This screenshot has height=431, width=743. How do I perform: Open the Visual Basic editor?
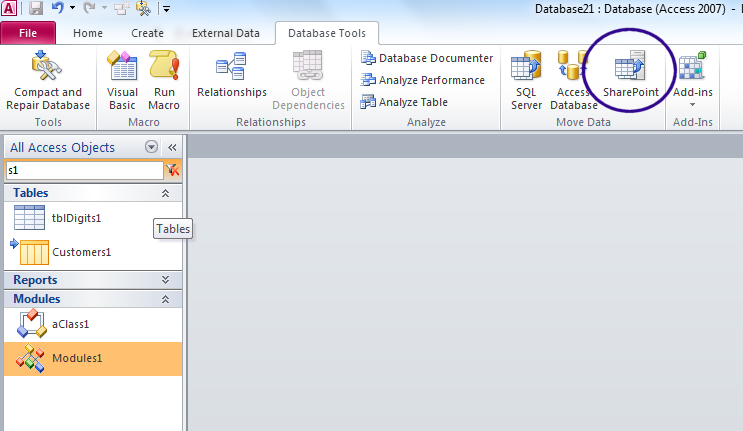tap(122, 81)
